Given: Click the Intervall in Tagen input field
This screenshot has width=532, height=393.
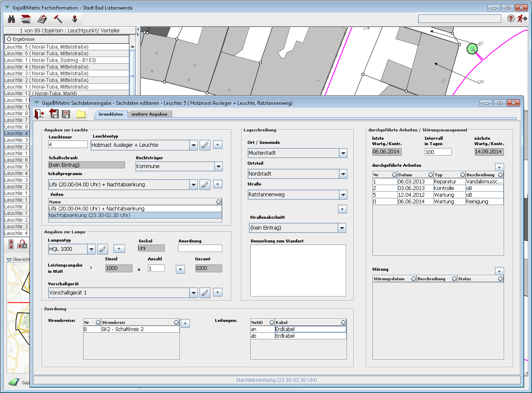Looking at the screenshot, I should coord(438,152).
